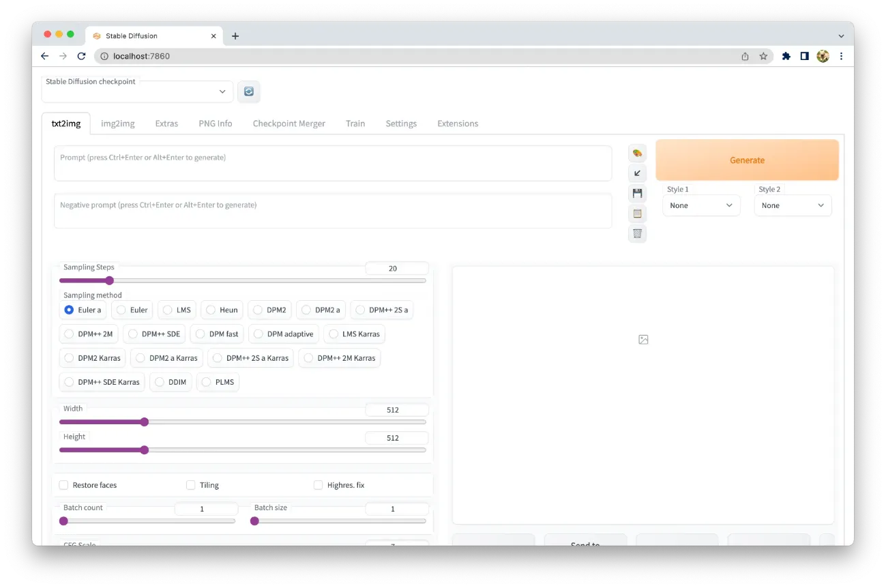Click the trash can clear prompt icon
This screenshot has width=886, height=588.
[637, 234]
